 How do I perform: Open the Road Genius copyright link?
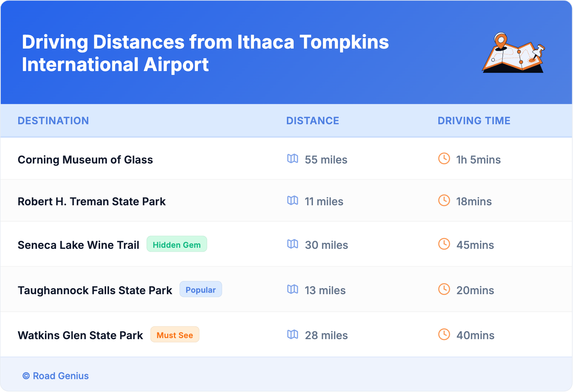point(56,376)
